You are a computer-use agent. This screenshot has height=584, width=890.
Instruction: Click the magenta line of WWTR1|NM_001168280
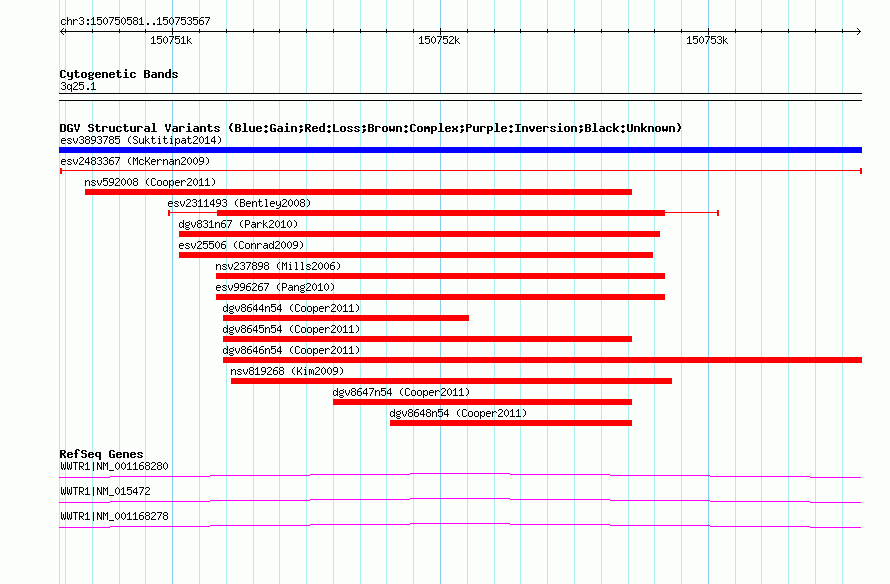pyautogui.click(x=460, y=476)
